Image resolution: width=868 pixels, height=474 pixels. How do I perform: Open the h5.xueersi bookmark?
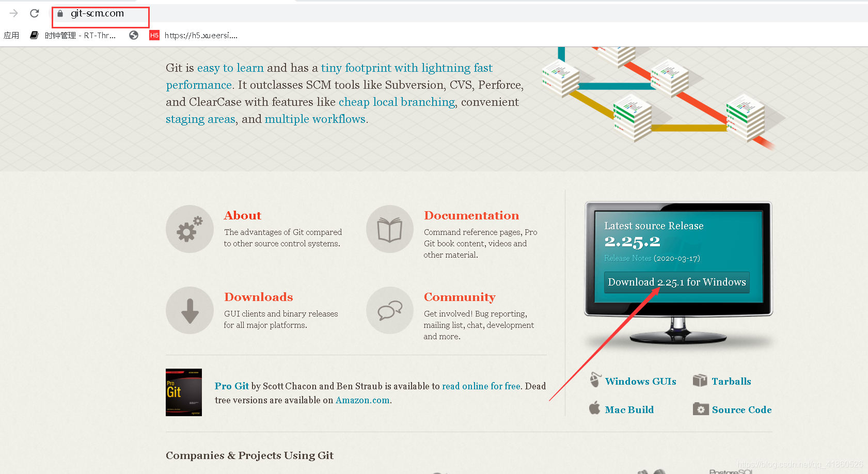pos(194,35)
